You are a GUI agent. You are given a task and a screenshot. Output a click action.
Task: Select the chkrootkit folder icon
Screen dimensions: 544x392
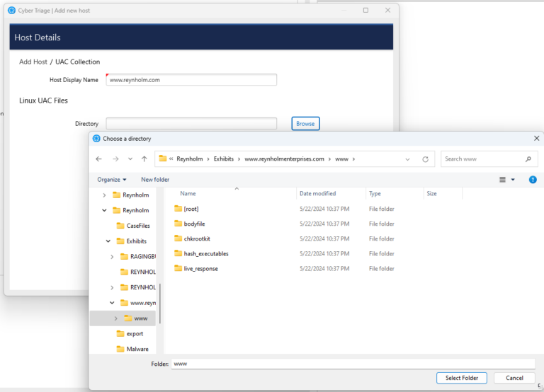tap(178, 238)
